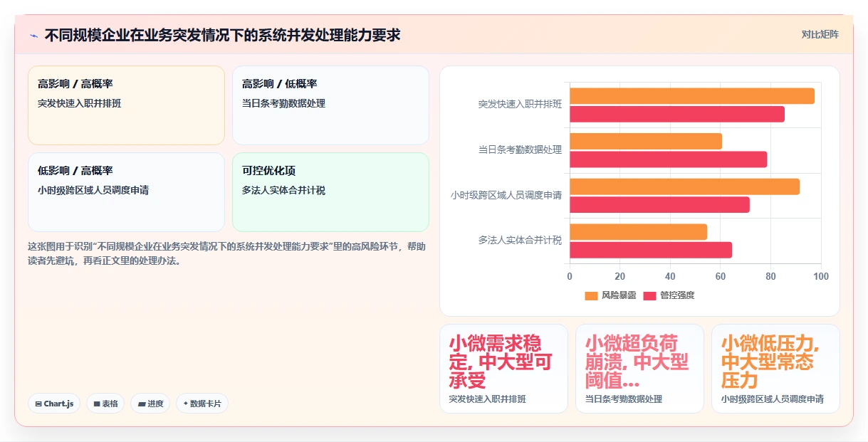Open the 小微低压力, 中大型常态压力 data card
868x442 pixels.
pyautogui.click(x=775, y=369)
